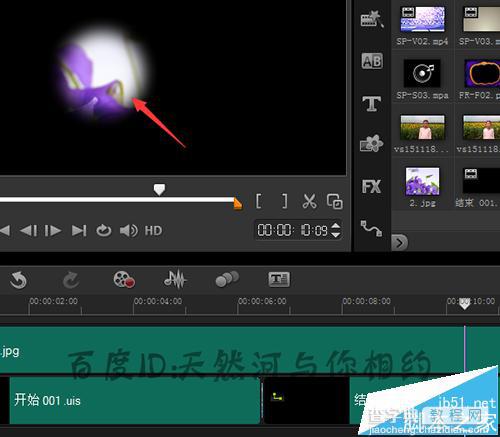Viewport: 500px width, 437px height.
Task: Open the Subtitle Editor T icon
Action: coord(279,279)
